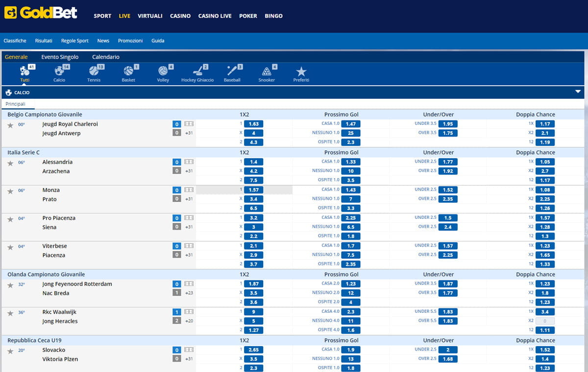Open the LIVE menu
The height and width of the screenshot is (372, 588).
tap(124, 16)
